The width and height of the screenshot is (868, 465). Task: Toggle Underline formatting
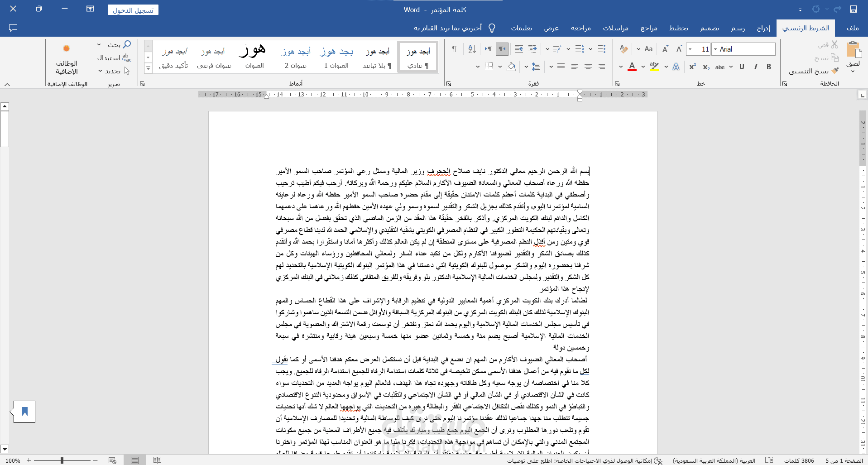tap(742, 67)
